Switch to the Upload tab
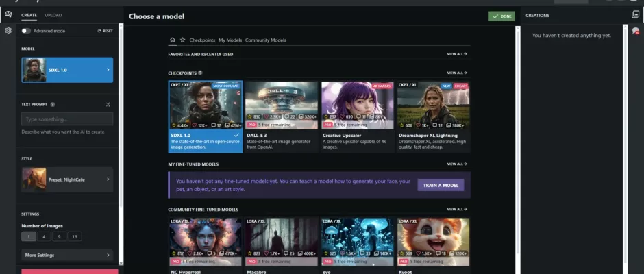 (53, 15)
